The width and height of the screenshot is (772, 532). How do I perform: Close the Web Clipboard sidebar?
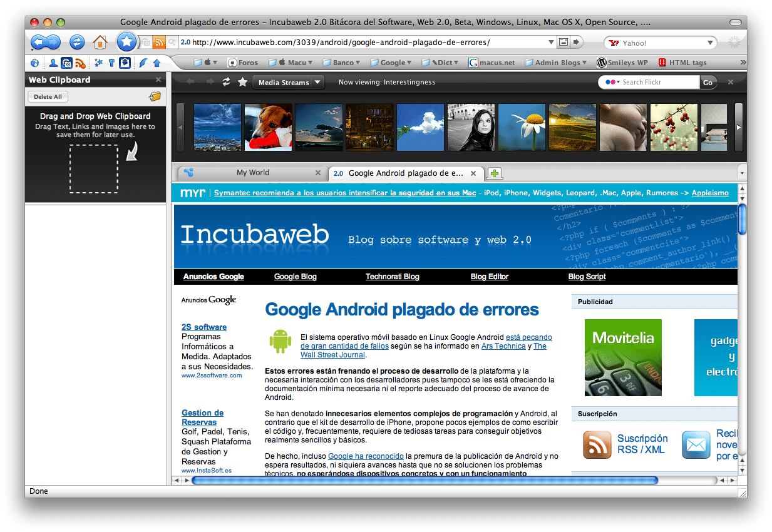[158, 79]
